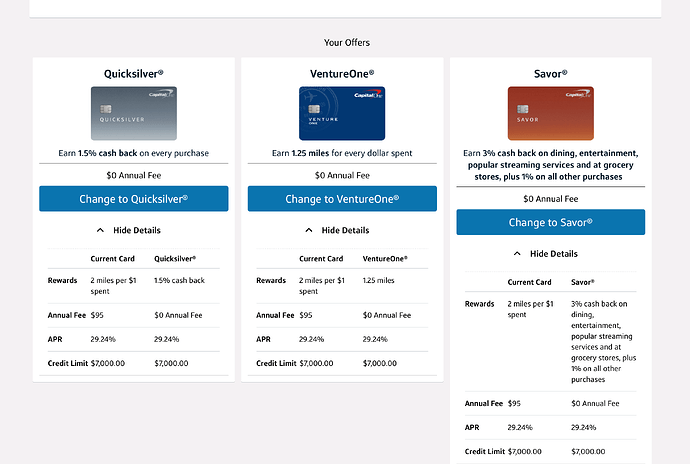
Task: Click the Quicksilver column header in details table
Action: coord(175,259)
